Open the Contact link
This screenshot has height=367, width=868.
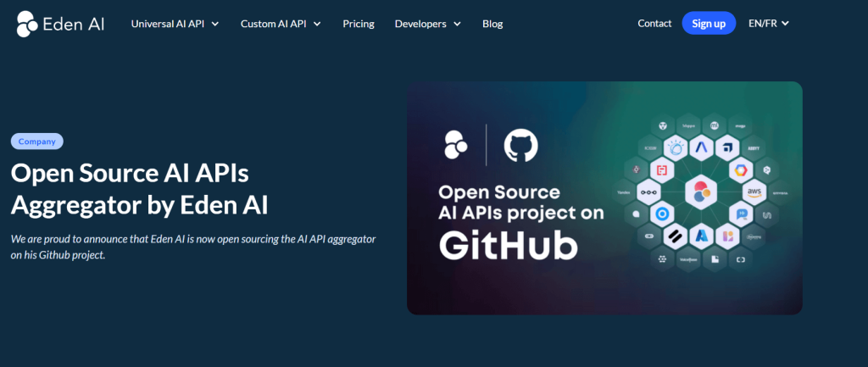[654, 23]
